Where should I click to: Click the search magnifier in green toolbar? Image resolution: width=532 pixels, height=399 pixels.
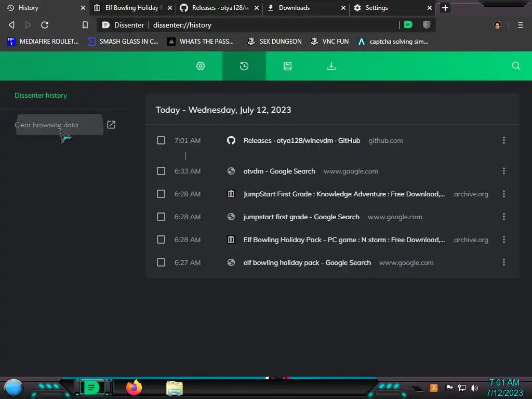click(516, 66)
